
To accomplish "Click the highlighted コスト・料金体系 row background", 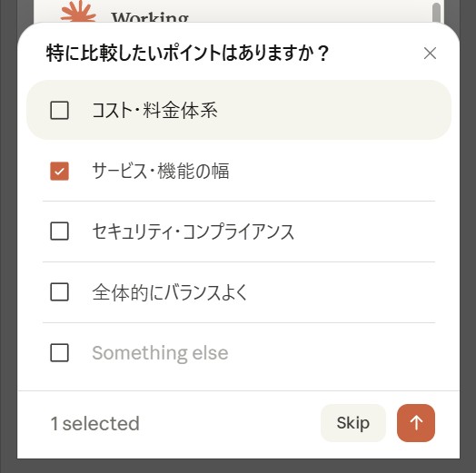I will tap(239, 110).
